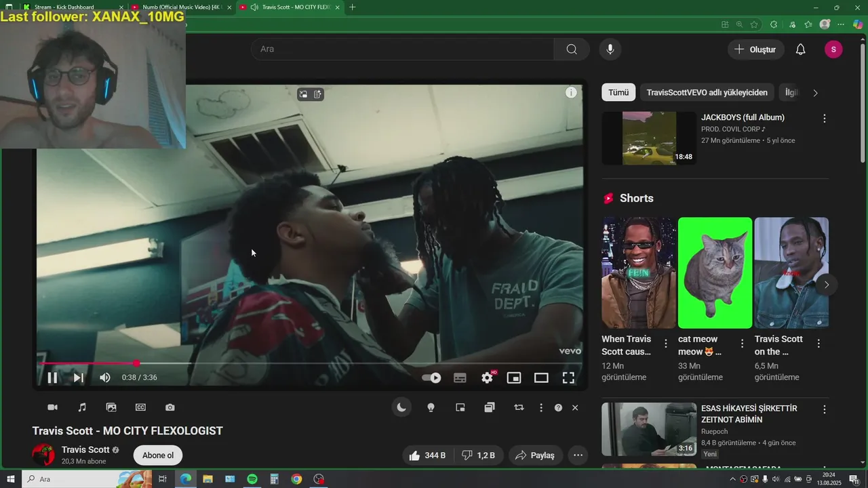Viewport: 868px width, 488px height.
Task: Mute the Travis Scott tab audio
Action: 254,7
